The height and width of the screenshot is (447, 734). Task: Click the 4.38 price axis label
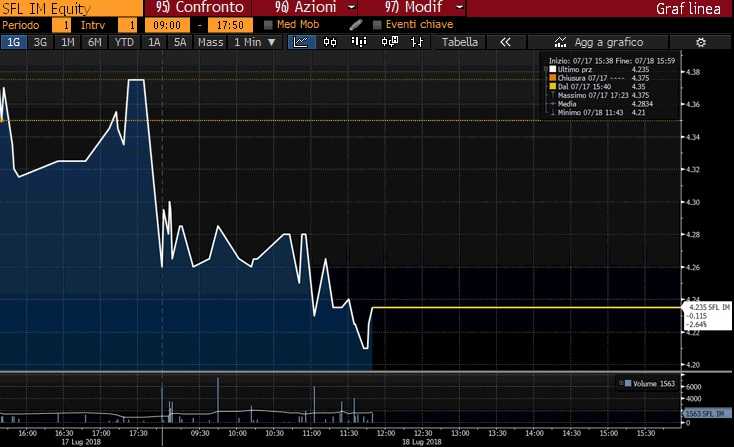click(x=693, y=72)
